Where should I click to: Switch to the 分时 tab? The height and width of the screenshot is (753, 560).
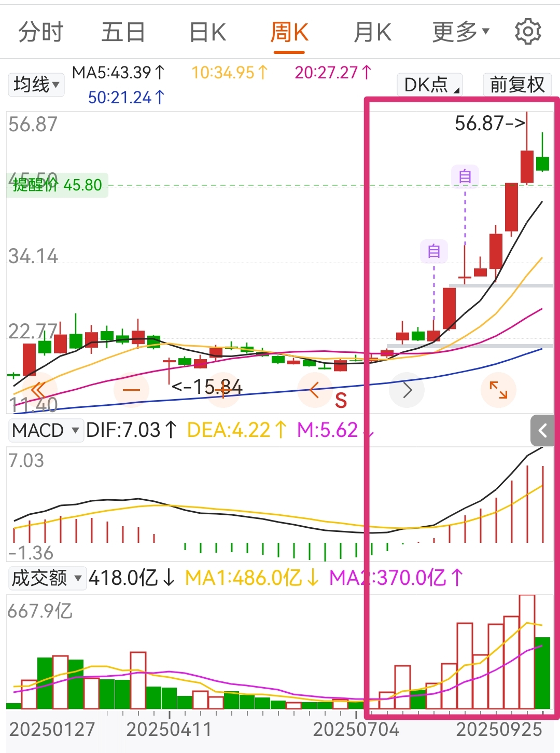click(41, 32)
